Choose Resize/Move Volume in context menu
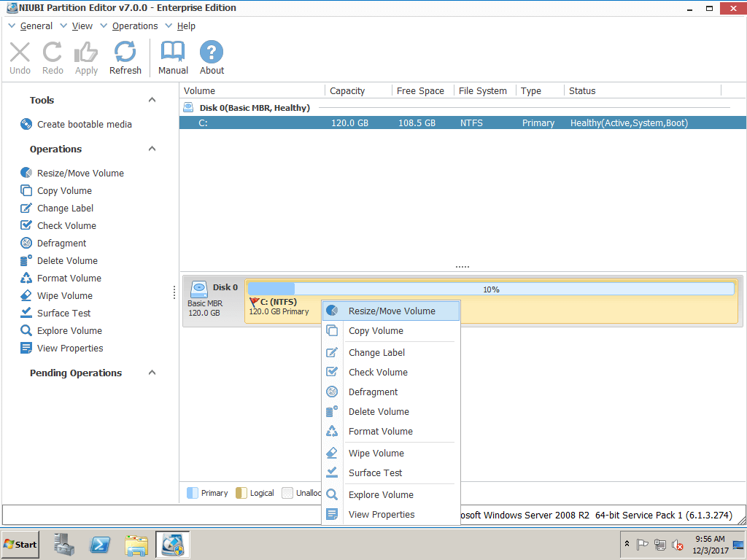Viewport: 747px width, 560px height. [391, 311]
